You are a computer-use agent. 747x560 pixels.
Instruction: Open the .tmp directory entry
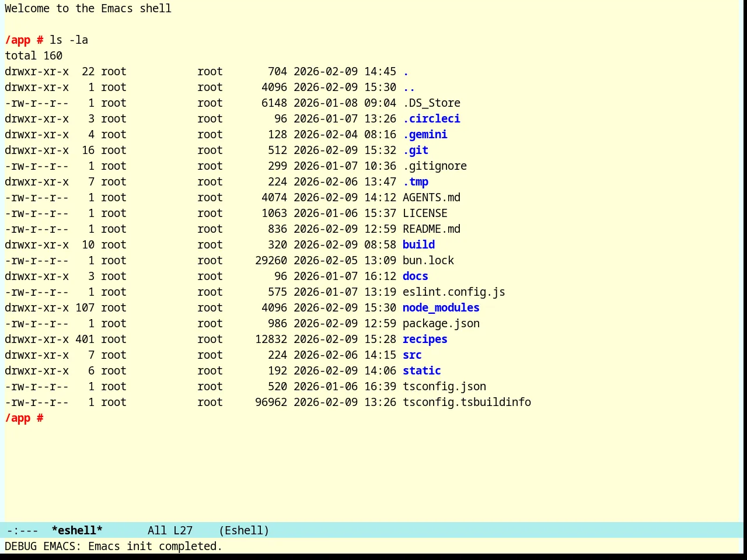coord(416,182)
